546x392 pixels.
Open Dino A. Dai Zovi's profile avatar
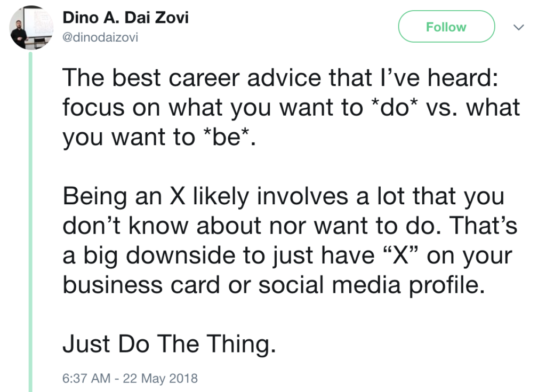(x=31, y=28)
